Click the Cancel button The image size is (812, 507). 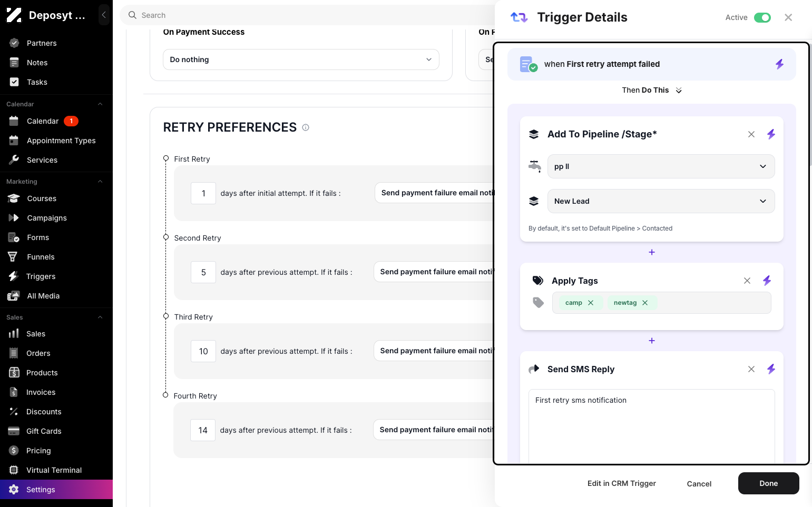(699, 484)
